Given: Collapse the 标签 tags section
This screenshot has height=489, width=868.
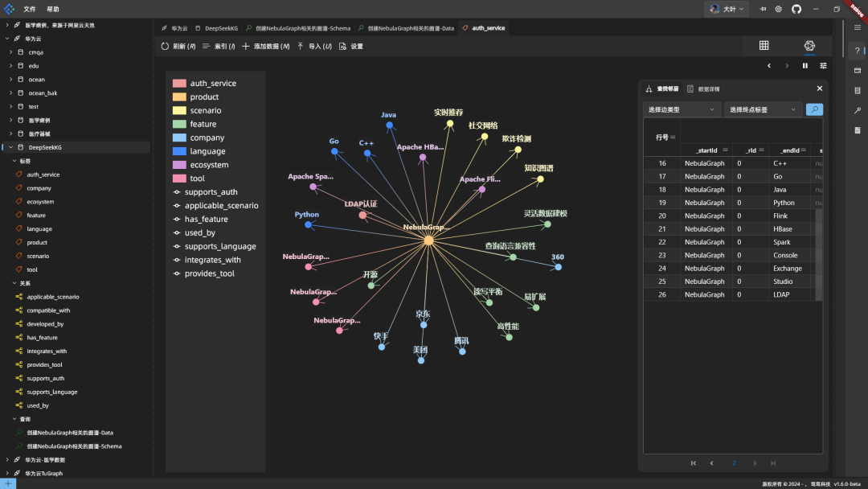Looking at the screenshot, I should 14,161.
